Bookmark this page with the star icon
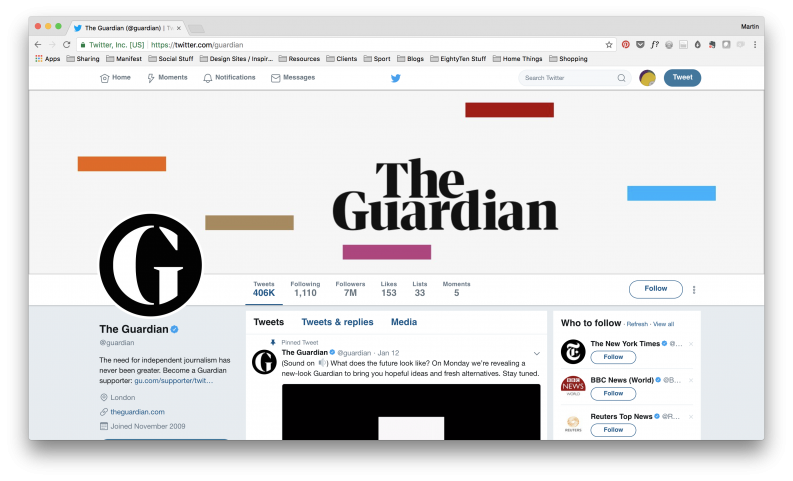 pyautogui.click(x=609, y=45)
